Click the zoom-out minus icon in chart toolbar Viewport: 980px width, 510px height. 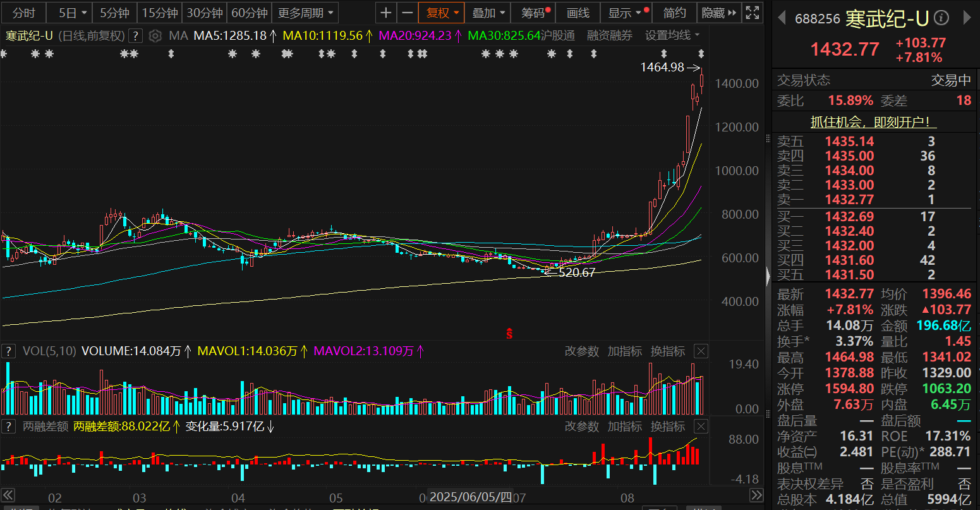click(407, 13)
